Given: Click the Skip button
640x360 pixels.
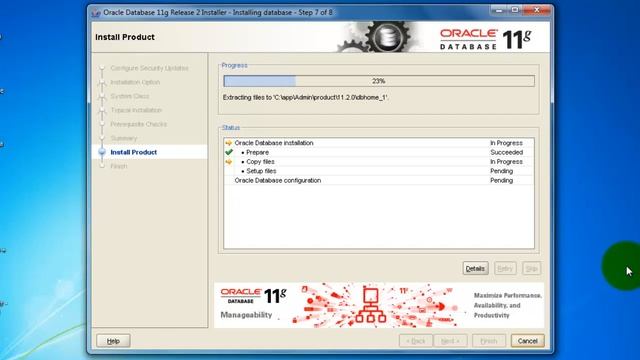Looking at the screenshot, I should click(531, 268).
